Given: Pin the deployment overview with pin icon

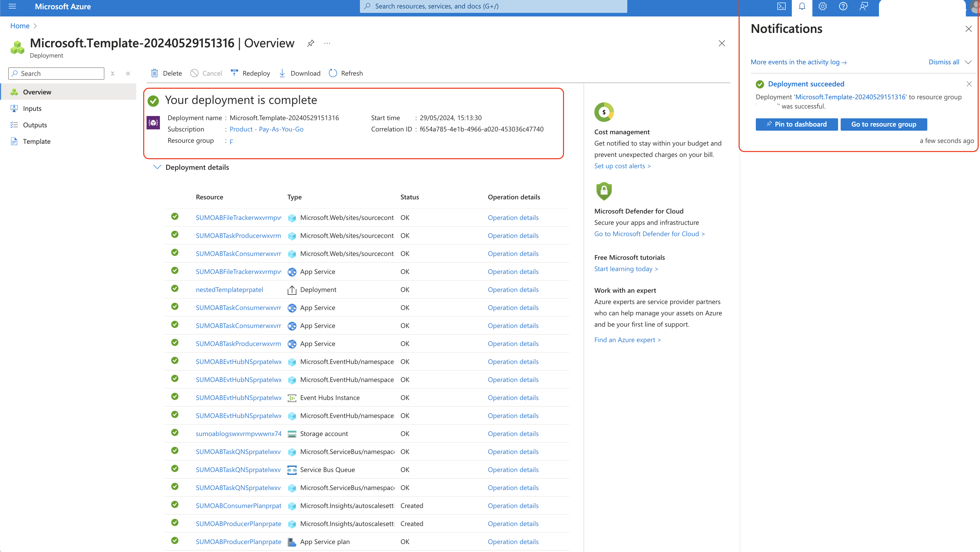Looking at the screenshot, I should [x=311, y=43].
